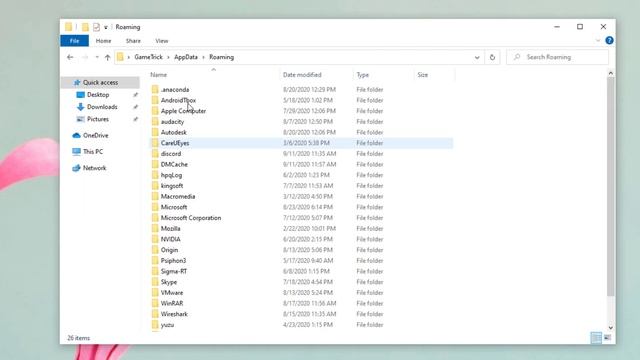Screen dimensions: 640x360
Task: Select the Macromedia folder icon
Action: click(x=155, y=196)
